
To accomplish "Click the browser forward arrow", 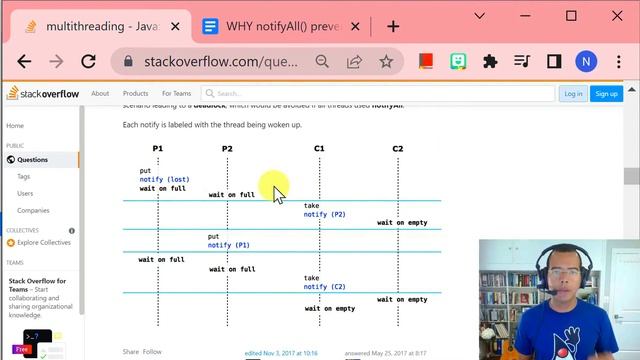I will click(x=56, y=62).
